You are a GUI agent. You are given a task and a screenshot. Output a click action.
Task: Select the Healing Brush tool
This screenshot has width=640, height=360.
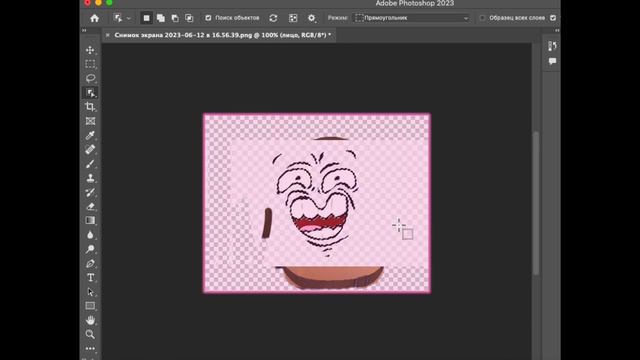pyautogui.click(x=90, y=149)
